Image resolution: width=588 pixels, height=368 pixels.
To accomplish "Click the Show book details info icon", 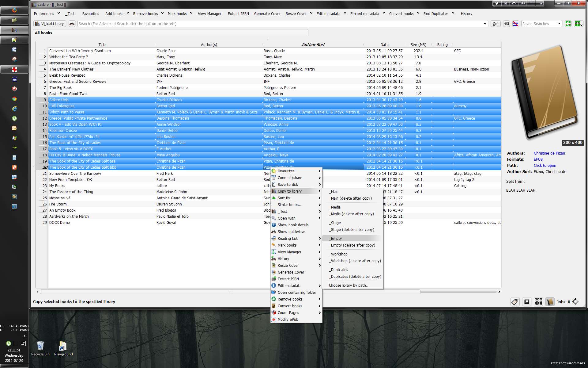I will [x=274, y=225].
